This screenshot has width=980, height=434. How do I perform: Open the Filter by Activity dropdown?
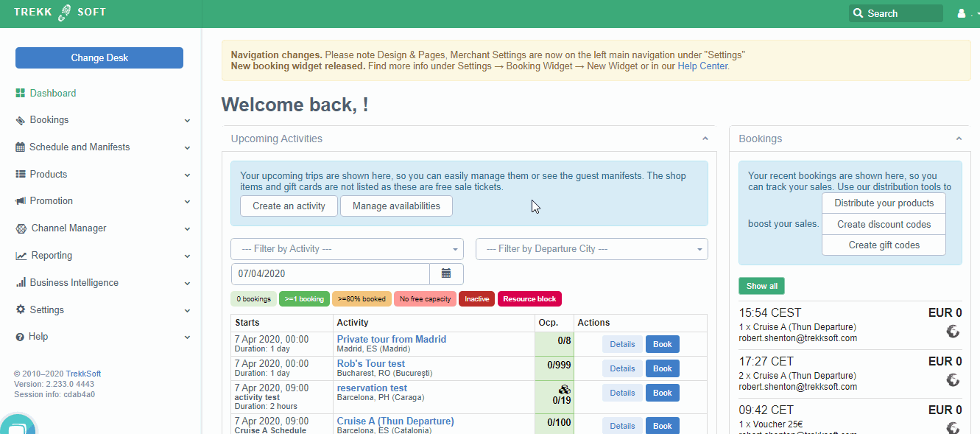pos(347,249)
